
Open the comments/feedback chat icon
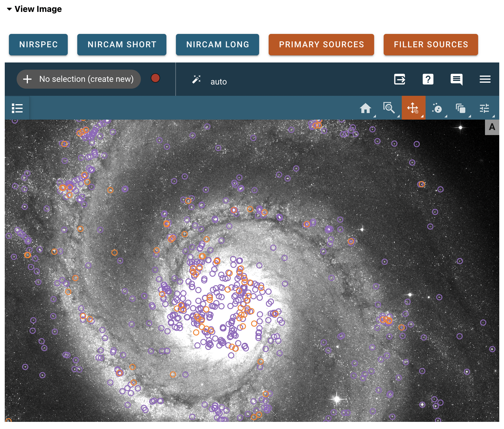(456, 79)
